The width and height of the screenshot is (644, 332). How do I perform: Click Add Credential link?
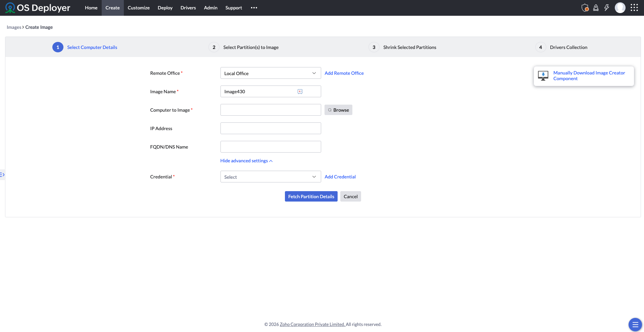pyautogui.click(x=340, y=177)
